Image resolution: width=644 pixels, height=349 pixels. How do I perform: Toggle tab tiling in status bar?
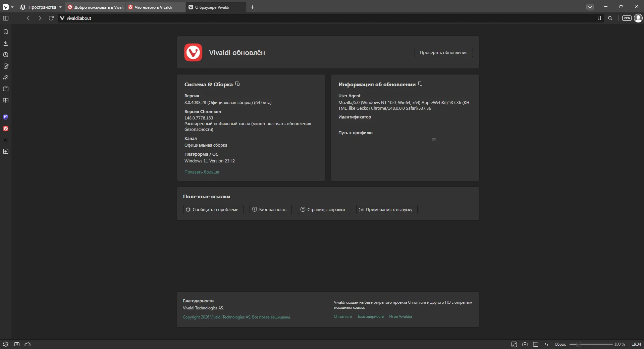coord(536,344)
